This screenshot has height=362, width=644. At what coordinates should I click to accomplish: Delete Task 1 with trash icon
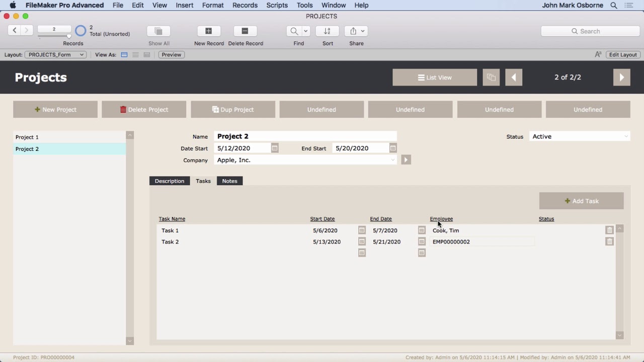coord(609,230)
